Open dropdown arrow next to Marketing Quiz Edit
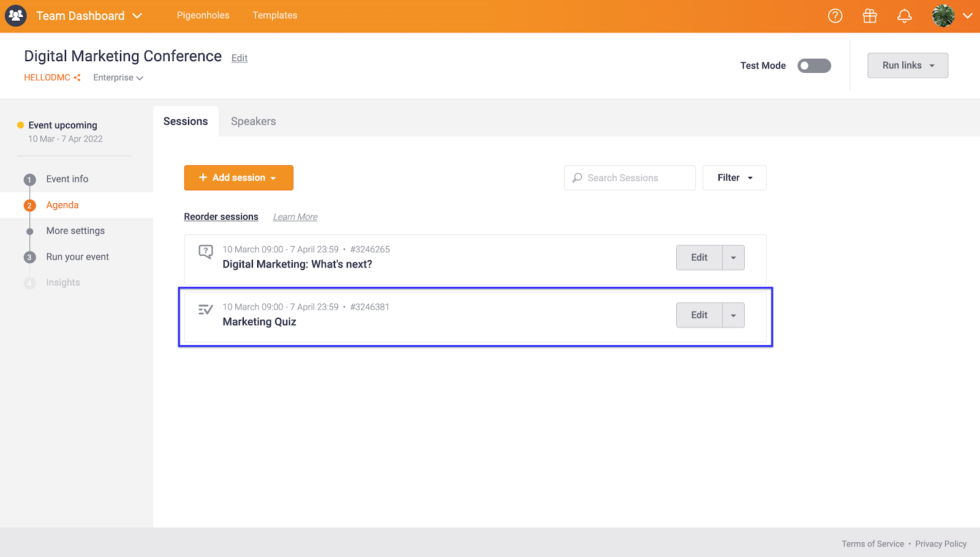980x557 pixels. coord(733,315)
